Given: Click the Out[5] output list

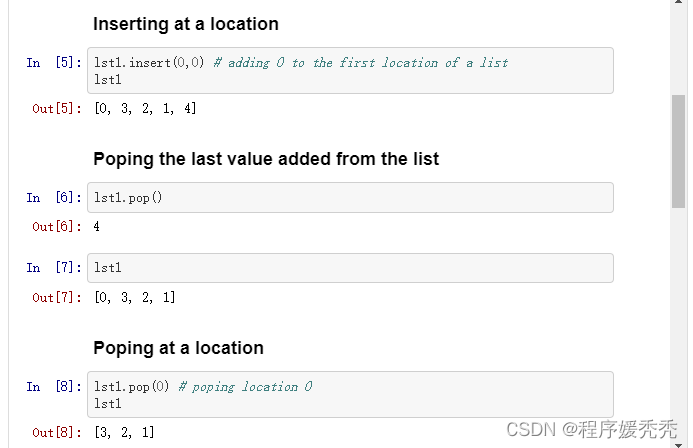Looking at the screenshot, I should point(145,108).
